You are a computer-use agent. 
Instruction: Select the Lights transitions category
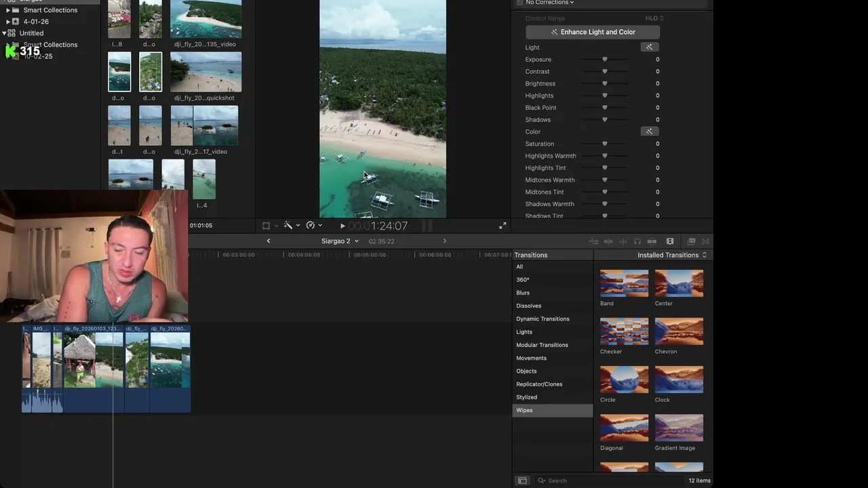click(553, 332)
